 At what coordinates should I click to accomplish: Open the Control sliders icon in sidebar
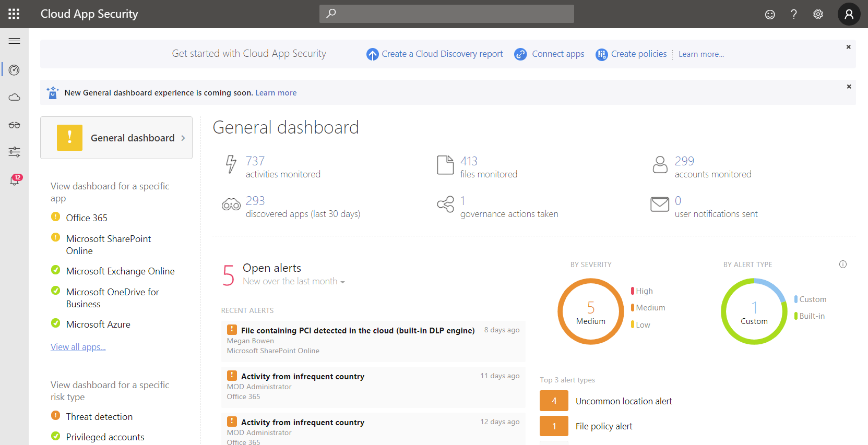point(15,152)
